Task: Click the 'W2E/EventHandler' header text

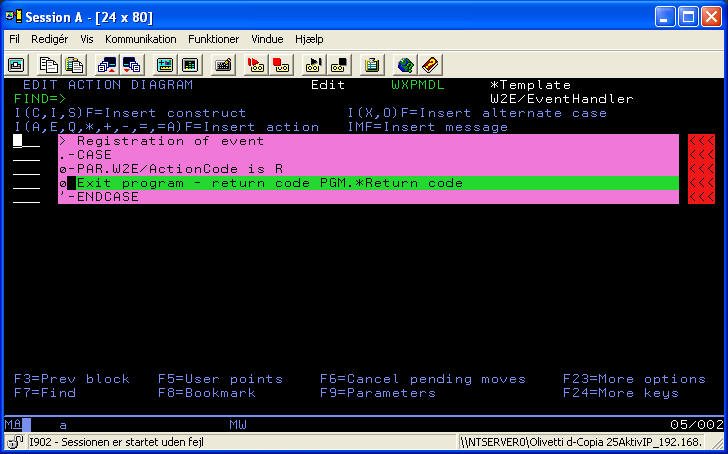Action: [562, 99]
